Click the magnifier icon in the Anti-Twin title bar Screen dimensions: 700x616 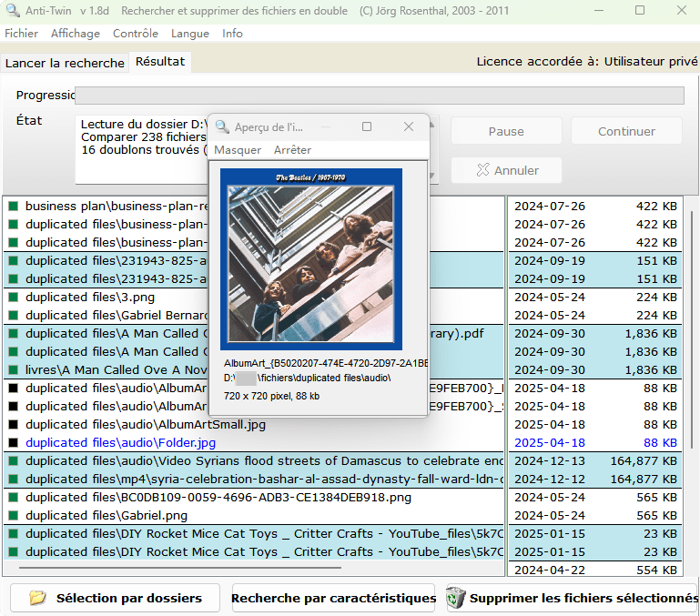click(x=12, y=11)
